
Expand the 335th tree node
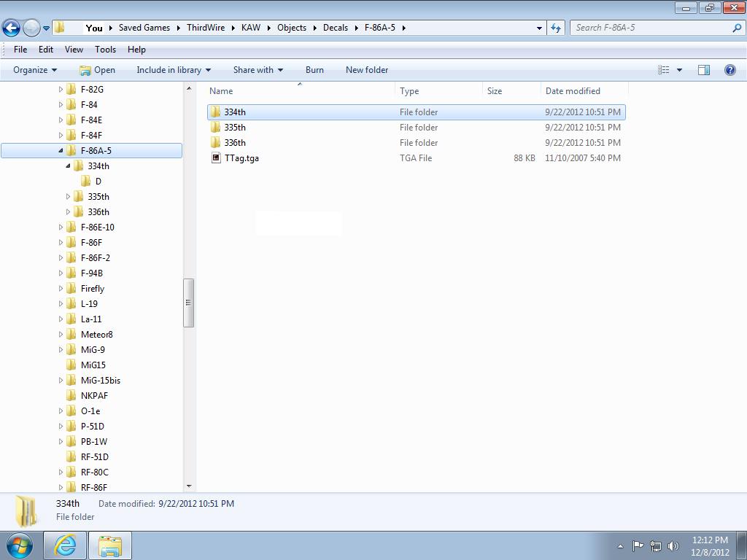[x=68, y=197]
